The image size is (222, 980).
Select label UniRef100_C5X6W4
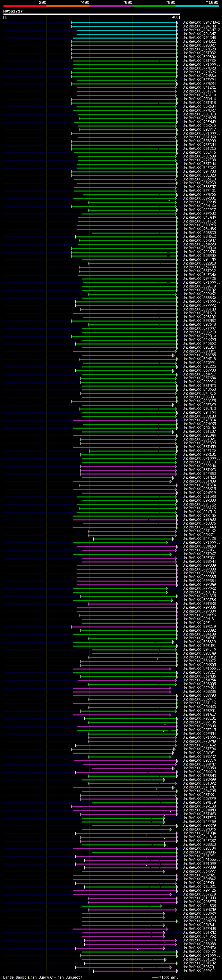coord(199,106)
